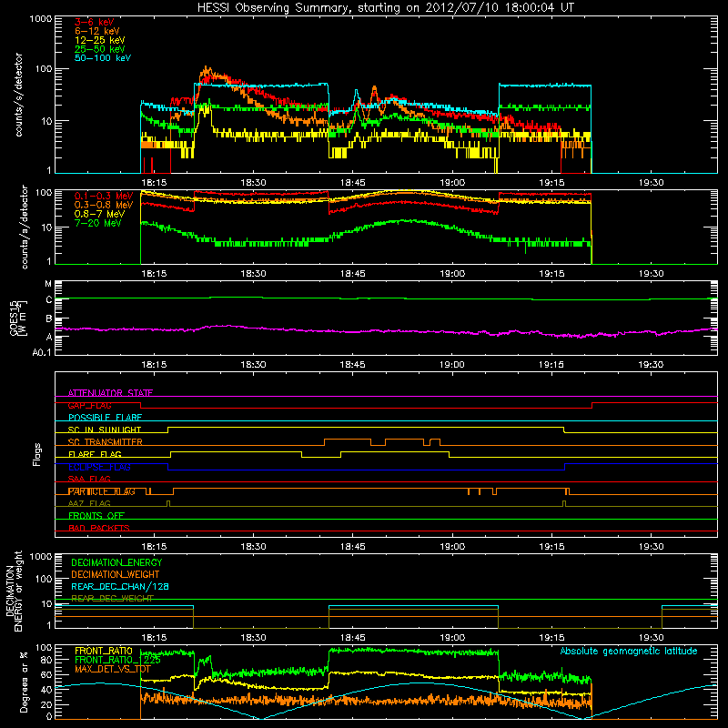Click 19:15 tick label under the Flags panel
The height and width of the screenshot is (728, 728).
point(551,547)
